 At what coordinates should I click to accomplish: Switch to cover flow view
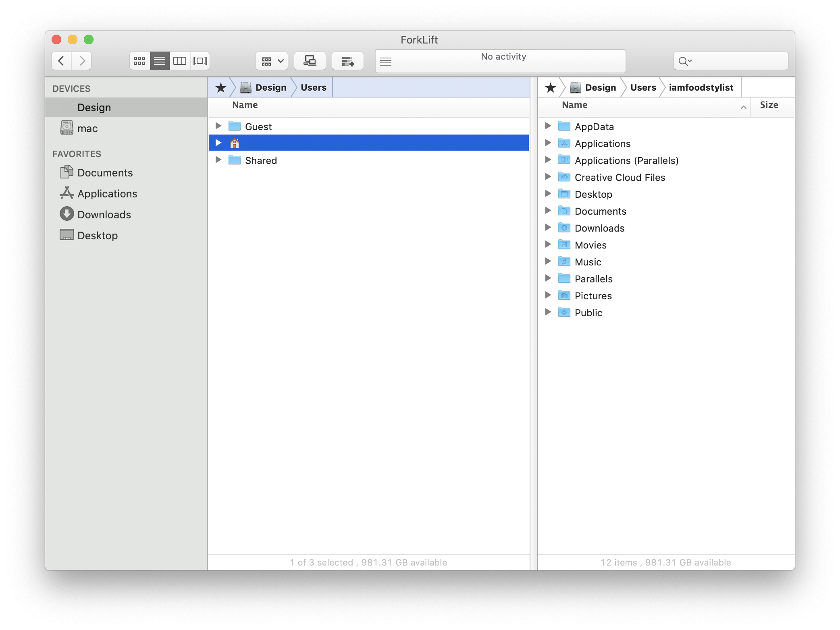(200, 61)
